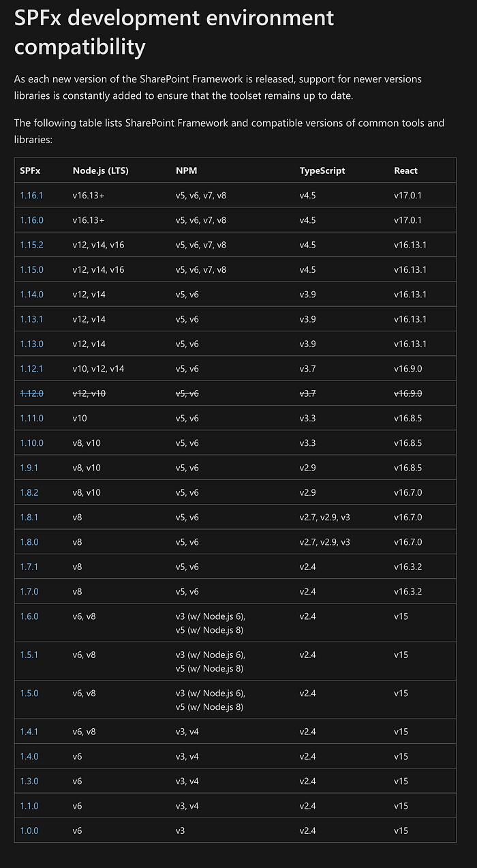Screen dimensions: 477x868
Task: Open the SPFx 1.16.1 release link
Action: [x=31, y=195]
